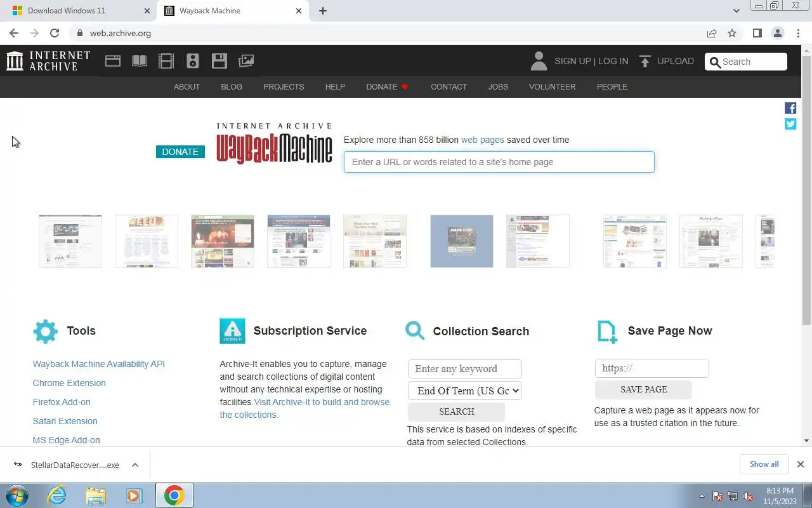
Task: Click the share page icon in address bar
Action: tap(712, 33)
